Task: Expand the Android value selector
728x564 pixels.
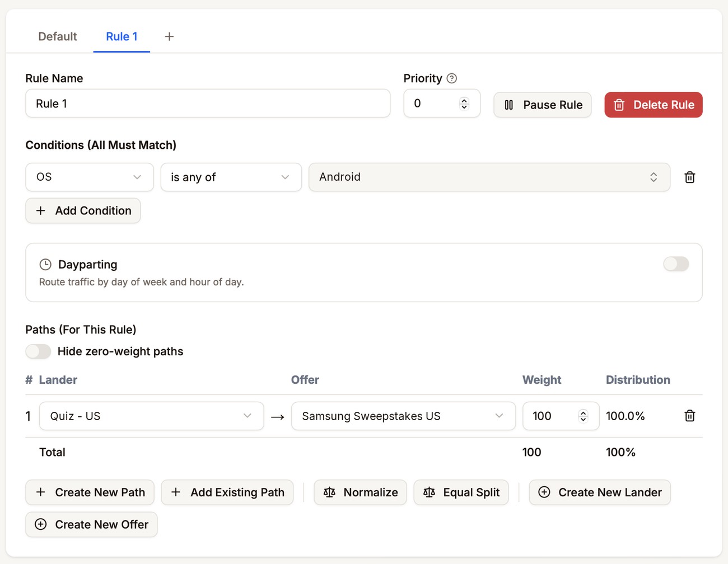Action: coord(489,177)
